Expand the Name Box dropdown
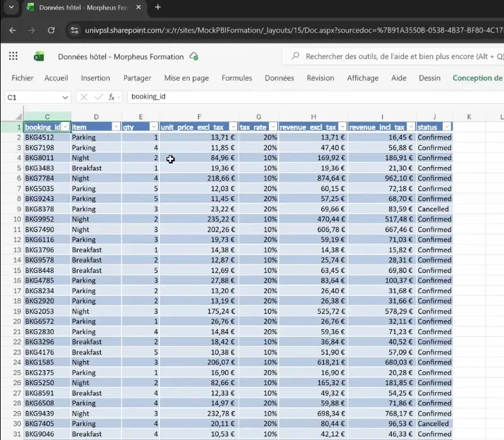Viewport: 504px width, 440px height. 66,98
